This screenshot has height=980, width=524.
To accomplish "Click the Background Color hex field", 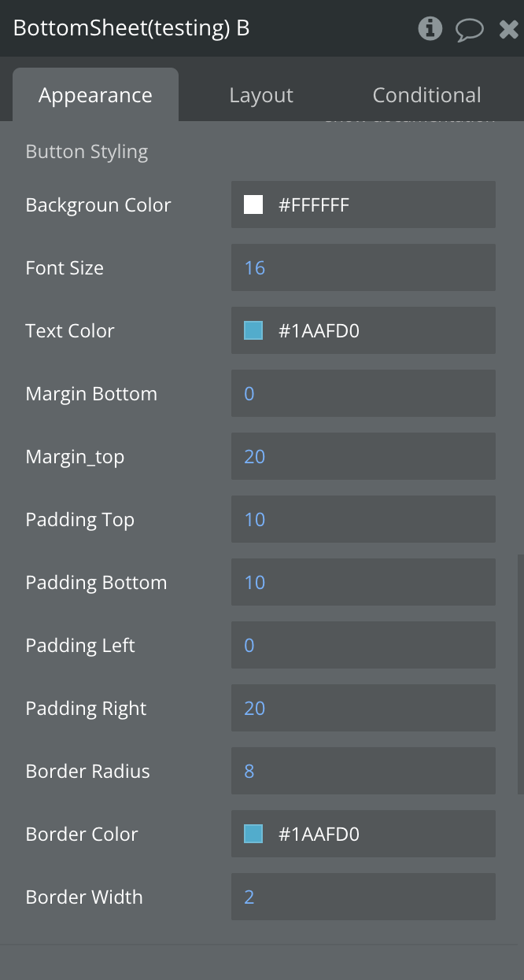I will pyautogui.click(x=378, y=205).
